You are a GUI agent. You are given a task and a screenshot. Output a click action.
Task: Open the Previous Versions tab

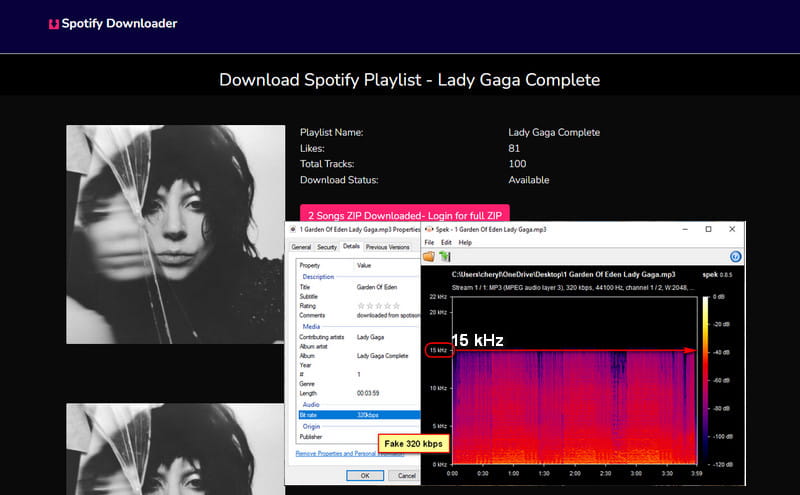coord(387,247)
